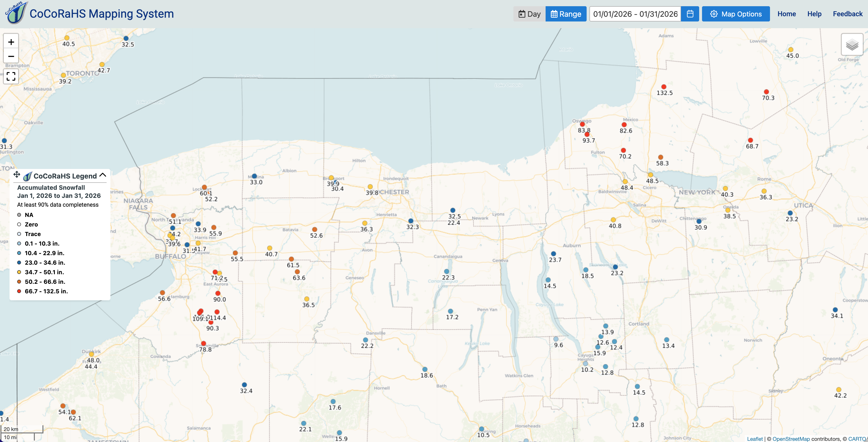868x442 pixels.
Task: Select the 33.0 station marker near Medina
Action: [254, 176]
